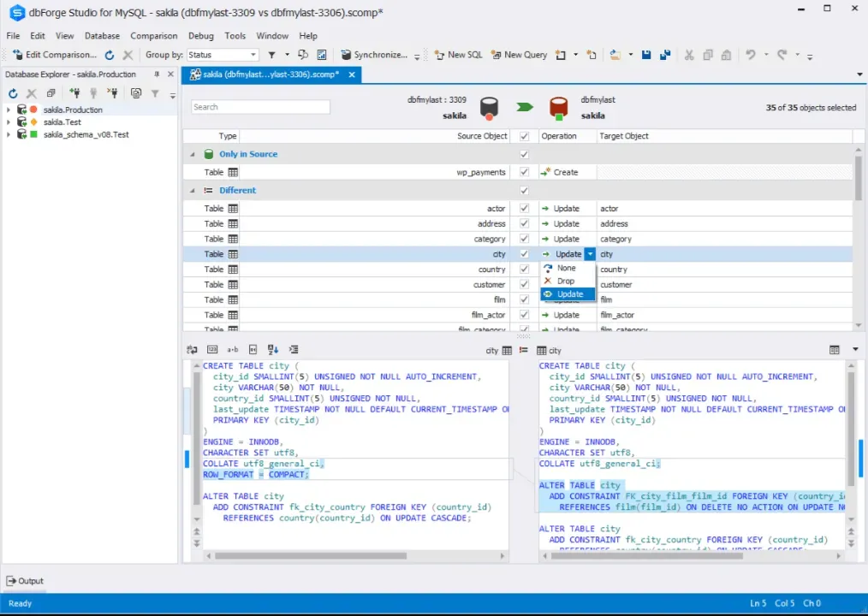Collapse the Only in Source group
Image resolution: width=868 pixels, height=616 pixels.
[192, 154]
